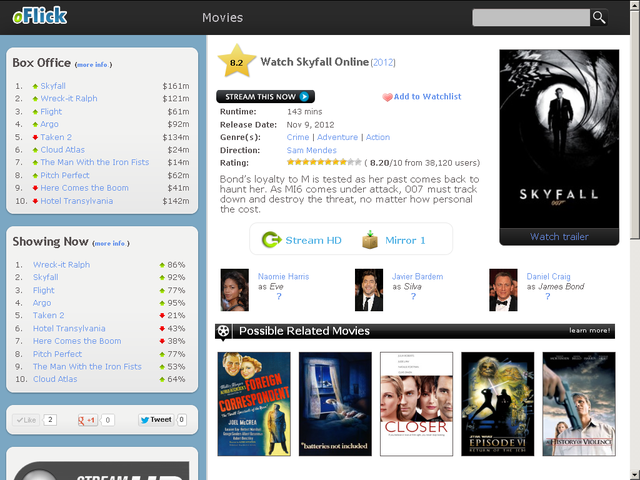
Task: Click Box Office more info link
Action: click(x=93, y=64)
